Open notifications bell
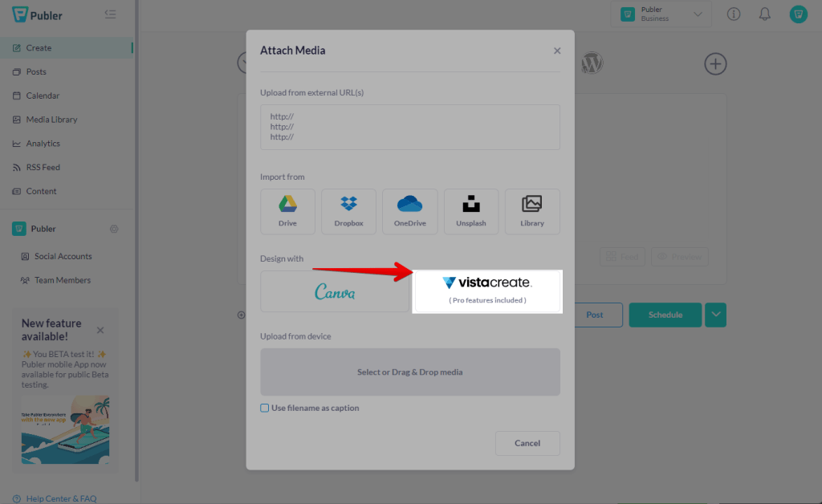 click(x=765, y=14)
